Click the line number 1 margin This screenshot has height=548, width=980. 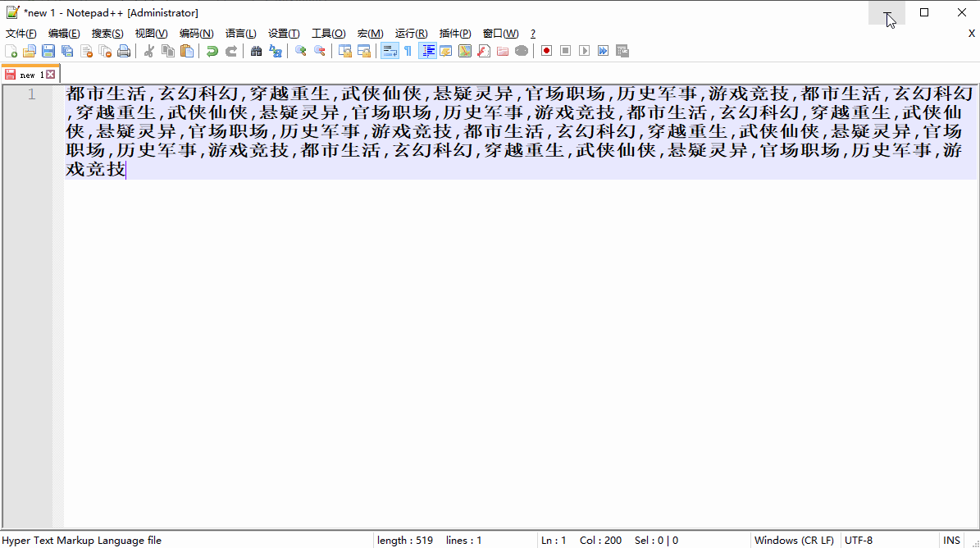click(x=31, y=94)
